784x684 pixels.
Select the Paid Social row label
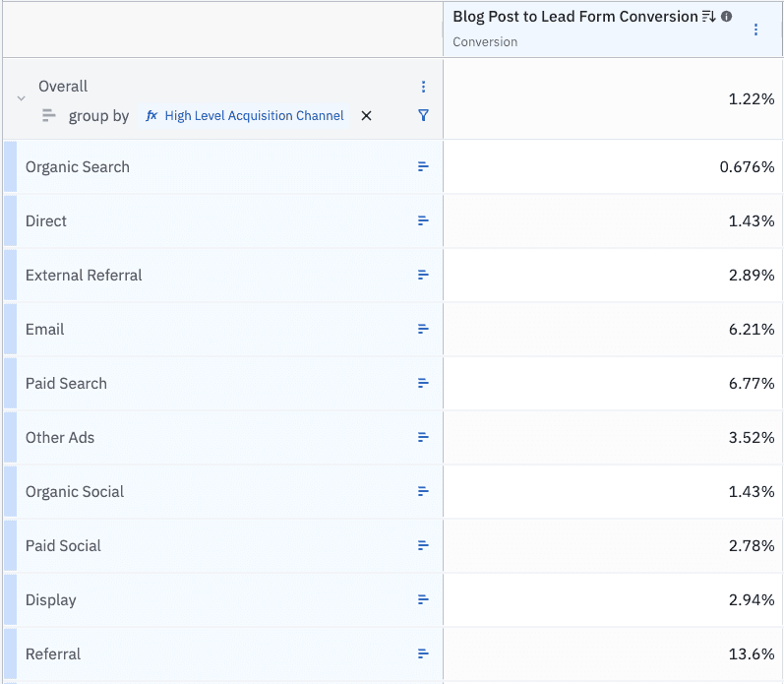click(x=63, y=546)
